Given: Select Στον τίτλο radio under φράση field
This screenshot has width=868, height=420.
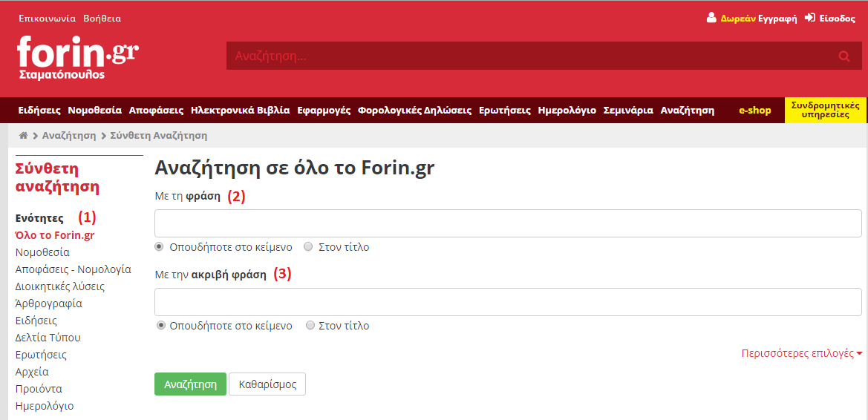Looking at the screenshot, I should (x=308, y=247).
